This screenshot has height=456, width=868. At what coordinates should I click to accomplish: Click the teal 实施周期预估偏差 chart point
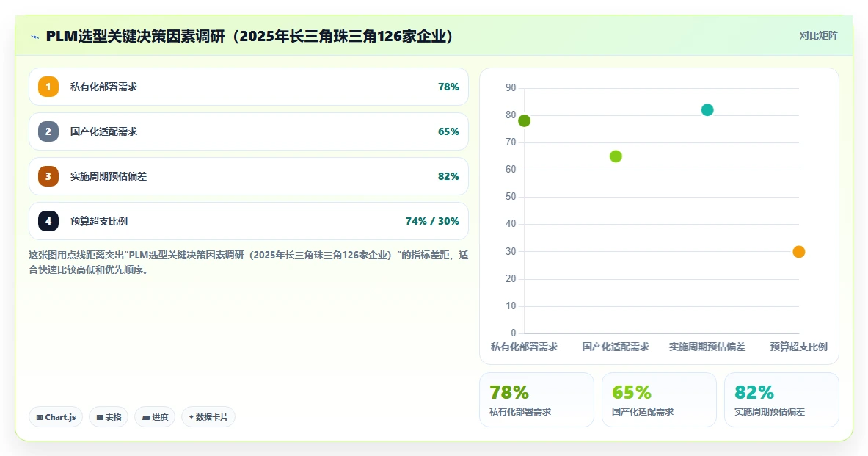pos(707,109)
